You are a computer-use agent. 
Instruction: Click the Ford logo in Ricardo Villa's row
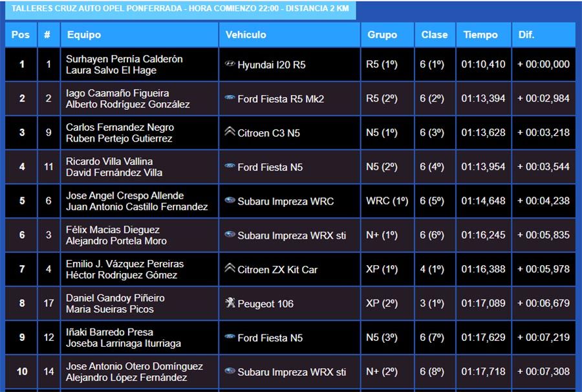click(230, 166)
